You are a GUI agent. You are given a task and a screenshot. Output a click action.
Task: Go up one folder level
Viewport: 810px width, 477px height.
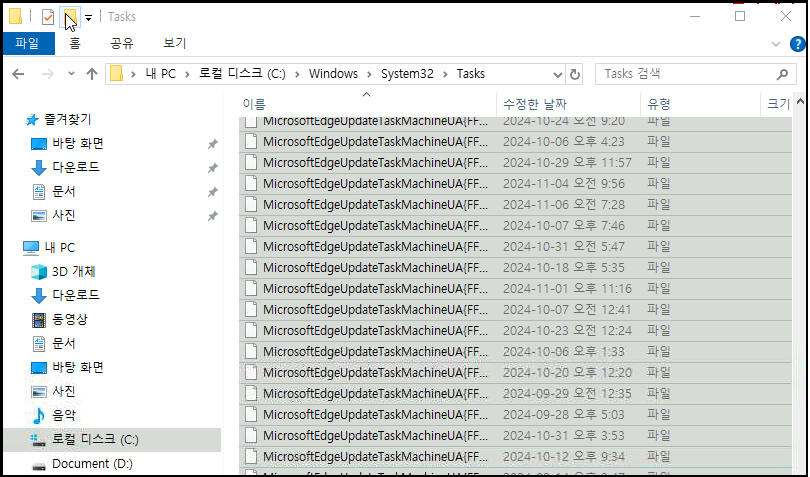click(x=92, y=74)
